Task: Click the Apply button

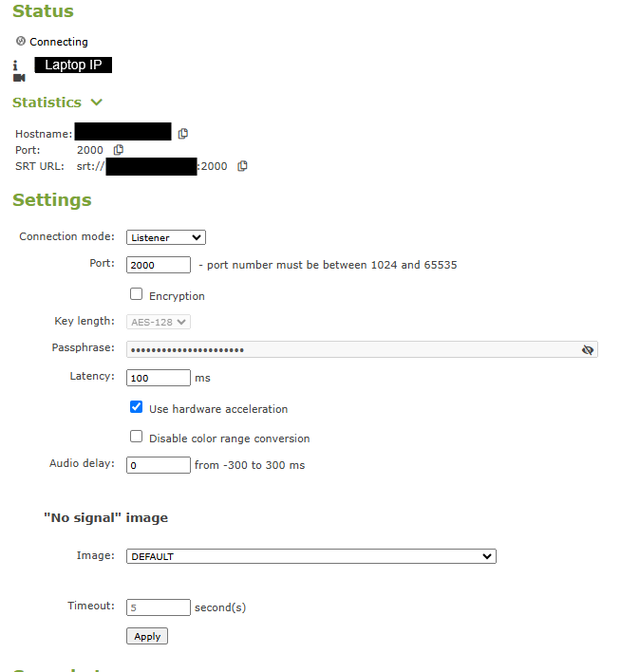Action: point(147,636)
